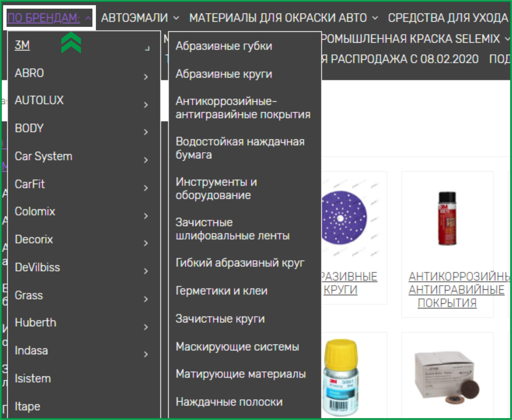Screen dimensions: 512x420
Task: Expand the Indasa submenu arrow
Action: click(x=146, y=354)
